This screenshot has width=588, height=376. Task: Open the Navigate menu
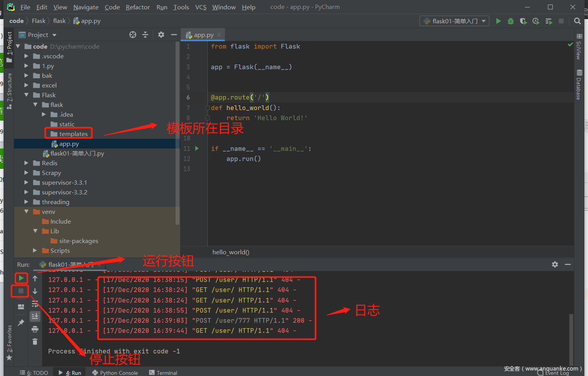pos(86,7)
